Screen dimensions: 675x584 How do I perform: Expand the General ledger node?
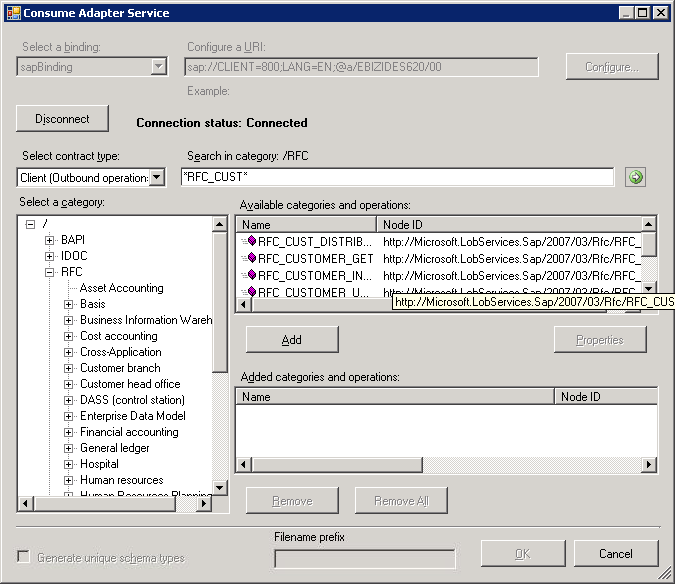tap(68, 448)
